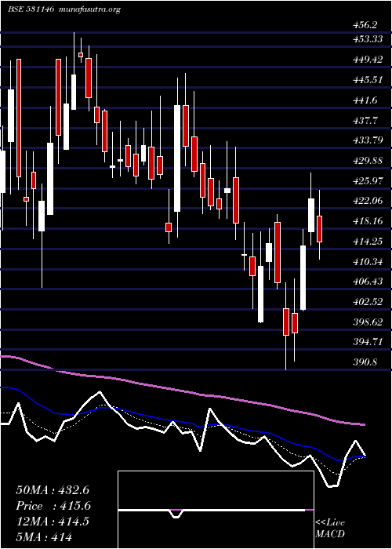Screen dimensions: 392x549
Task: Click the 390.8 price axis value
Action: [x=365, y=362]
